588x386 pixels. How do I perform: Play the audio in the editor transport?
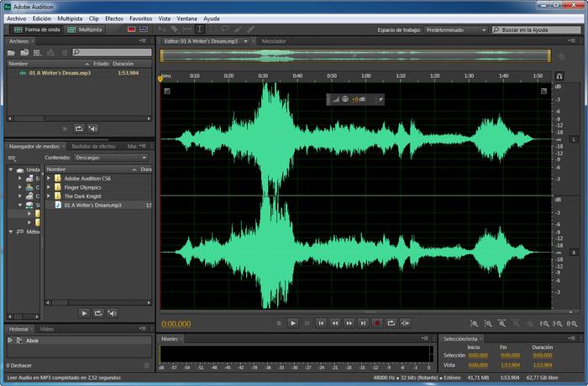(293, 323)
